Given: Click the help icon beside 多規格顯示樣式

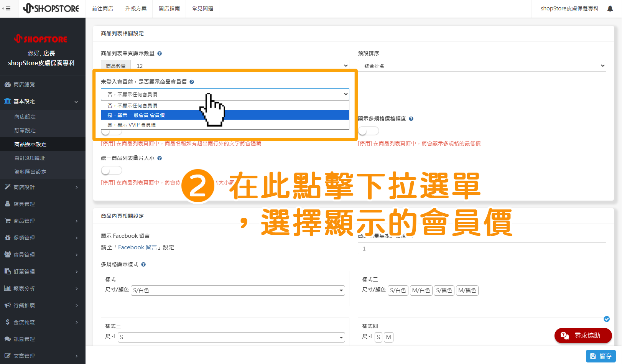Looking at the screenshot, I should pyautogui.click(x=143, y=264).
